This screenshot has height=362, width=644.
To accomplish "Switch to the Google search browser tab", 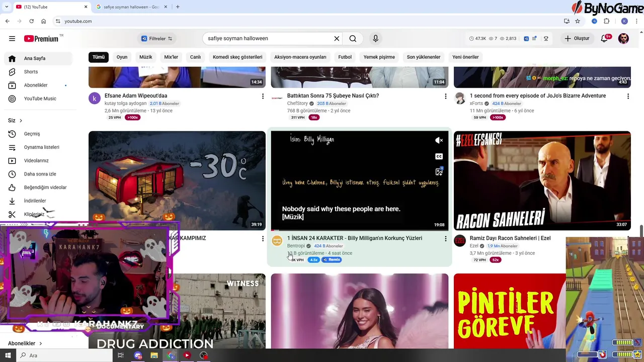I will (131, 7).
